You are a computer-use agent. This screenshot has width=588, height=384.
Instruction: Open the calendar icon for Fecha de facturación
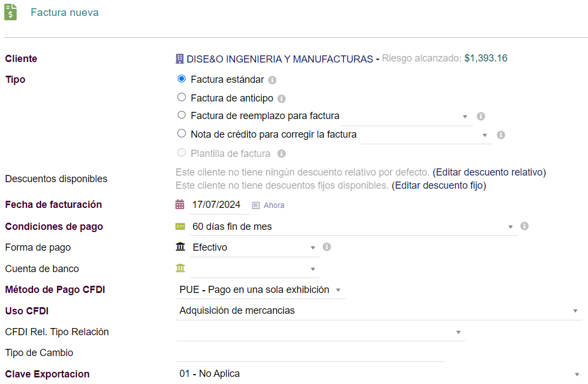click(180, 205)
